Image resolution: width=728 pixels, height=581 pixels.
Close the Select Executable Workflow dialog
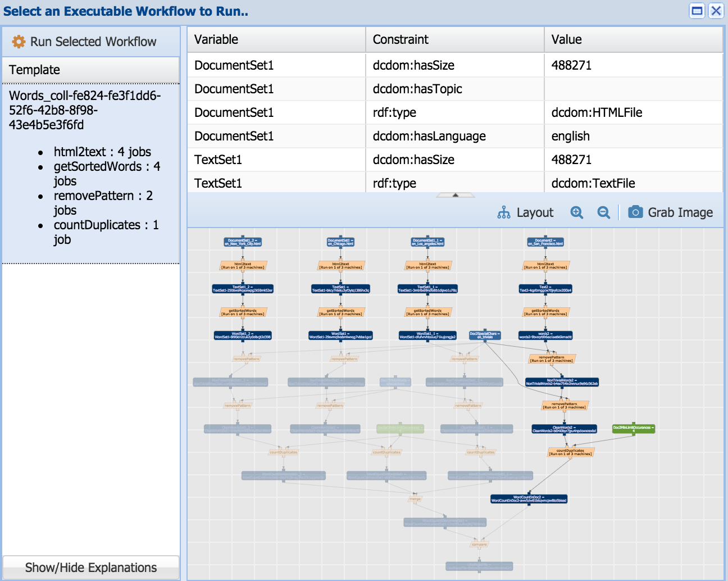point(716,11)
